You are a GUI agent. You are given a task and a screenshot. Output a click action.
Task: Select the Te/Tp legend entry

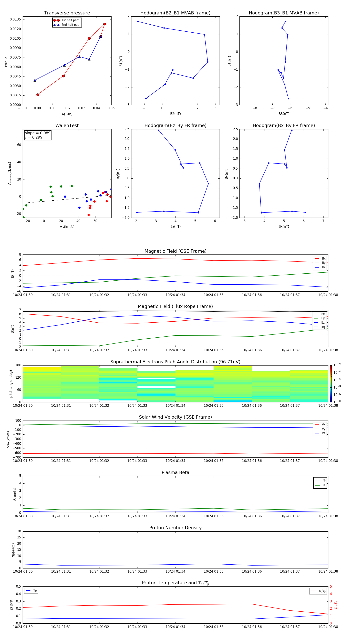(x=318, y=591)
